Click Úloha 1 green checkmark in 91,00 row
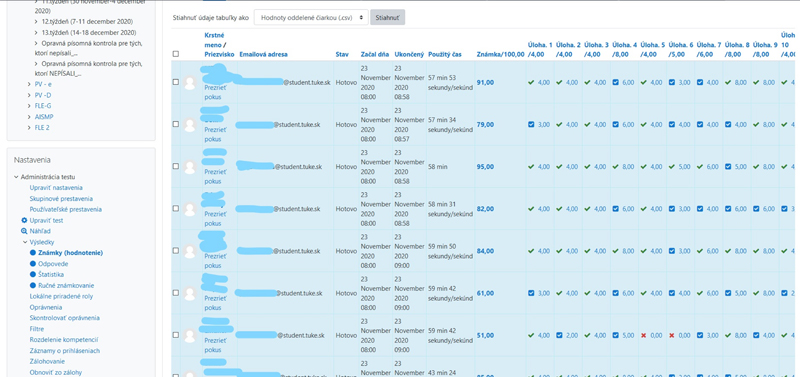 pos(531,82)
